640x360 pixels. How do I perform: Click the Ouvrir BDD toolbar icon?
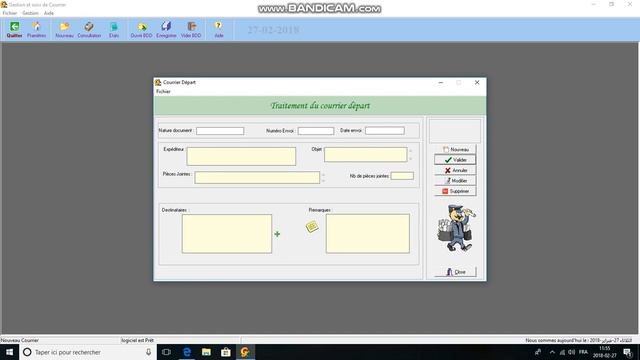(x=142, y=30)
